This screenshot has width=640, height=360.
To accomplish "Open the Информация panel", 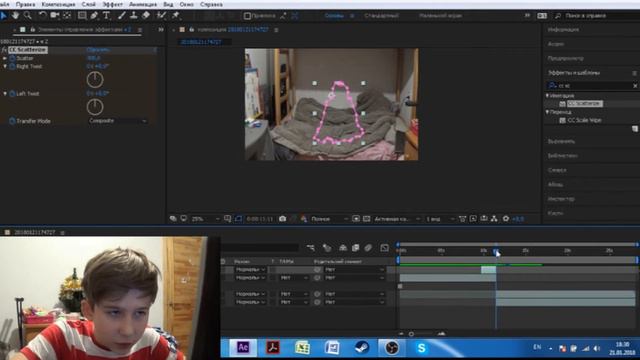I will 563,29.
